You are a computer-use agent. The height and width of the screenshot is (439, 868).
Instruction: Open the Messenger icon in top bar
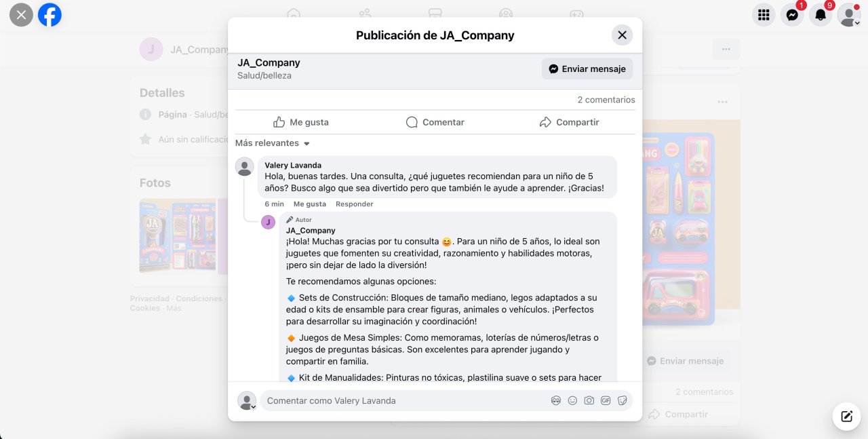pos(792,15)
